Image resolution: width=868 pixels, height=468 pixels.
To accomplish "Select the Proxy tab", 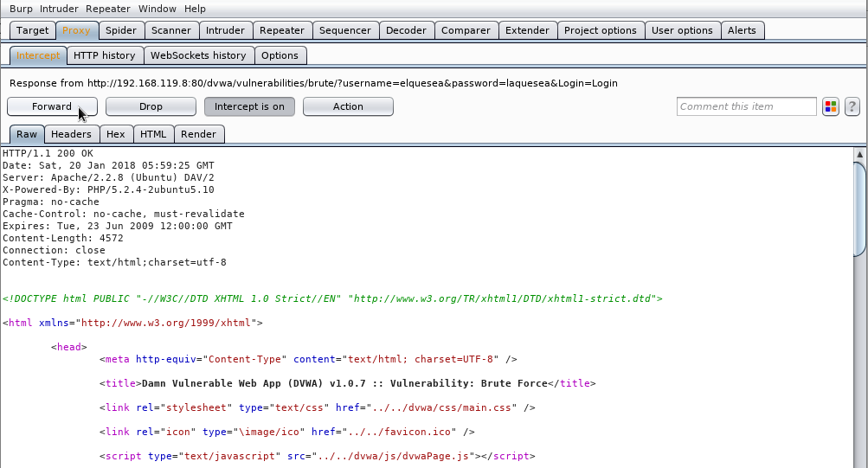I will tap(76, 30).
